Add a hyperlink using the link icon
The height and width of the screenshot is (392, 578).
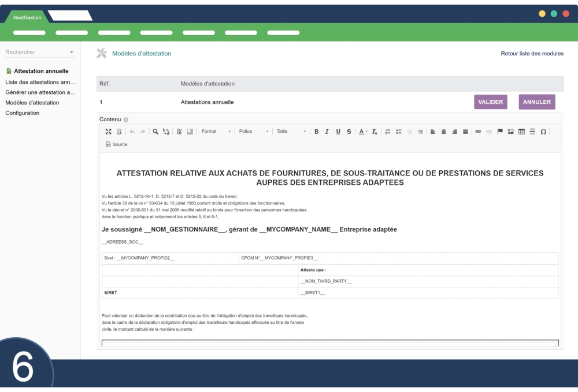[479, 132]
